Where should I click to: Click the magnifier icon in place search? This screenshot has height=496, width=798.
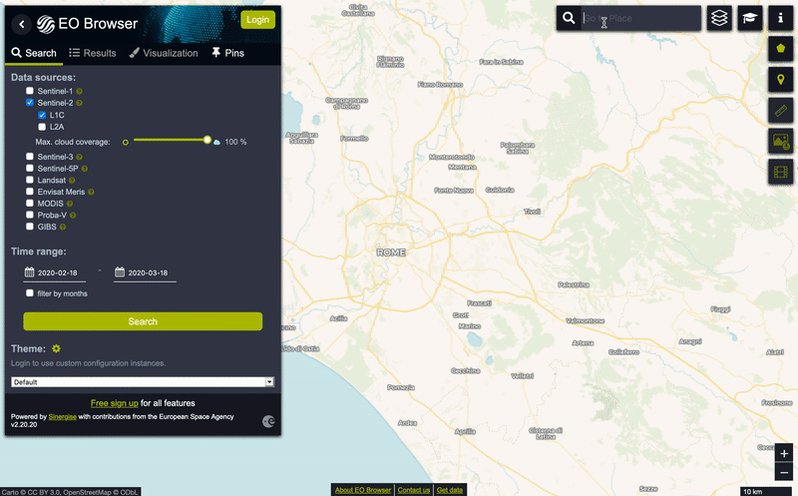coord(568,18)
